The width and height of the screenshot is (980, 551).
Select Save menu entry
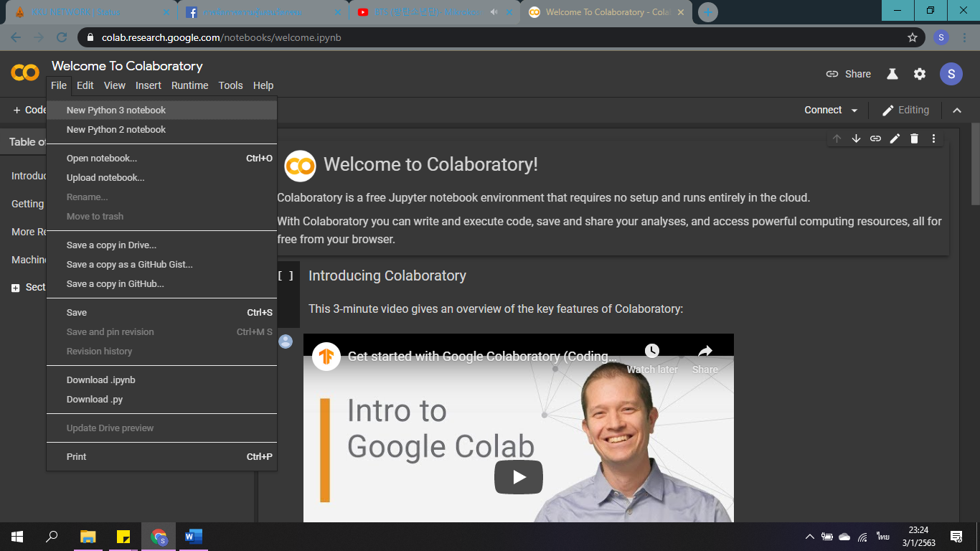(161, 312)
